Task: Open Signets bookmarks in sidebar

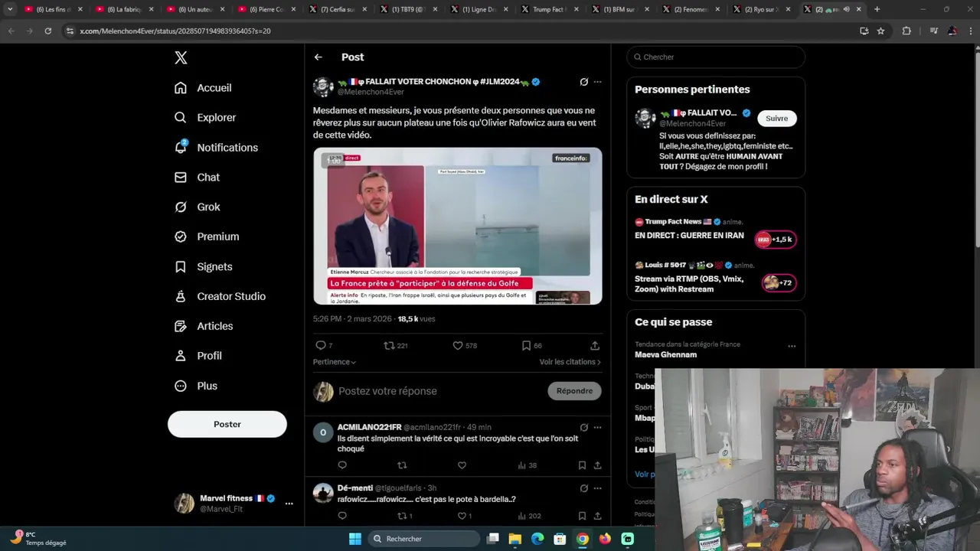Action: point(203,267)
